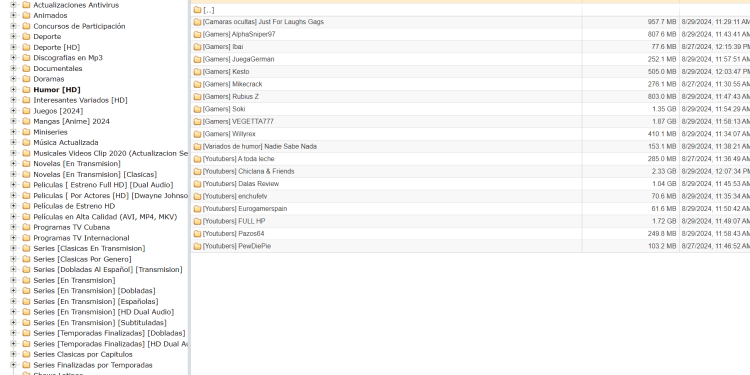The height and width of the screenshot is (375, 750).
Task: Expand Series [En Transmision] [Dobladas] node
Action: pos(13,291)
